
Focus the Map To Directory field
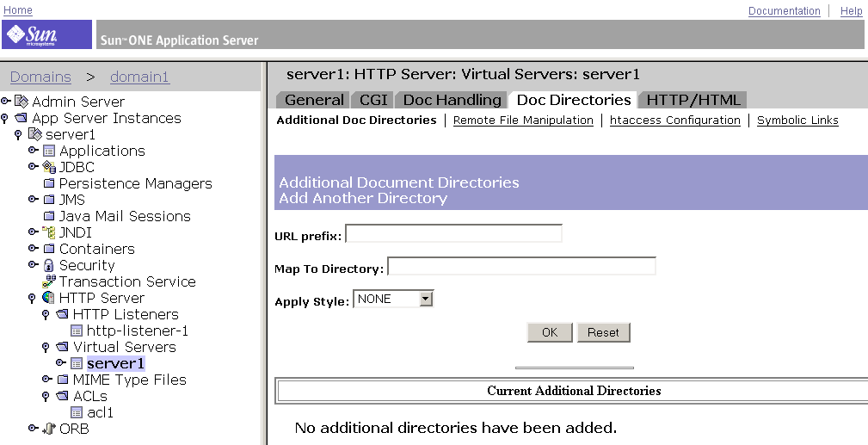(521, 266)
